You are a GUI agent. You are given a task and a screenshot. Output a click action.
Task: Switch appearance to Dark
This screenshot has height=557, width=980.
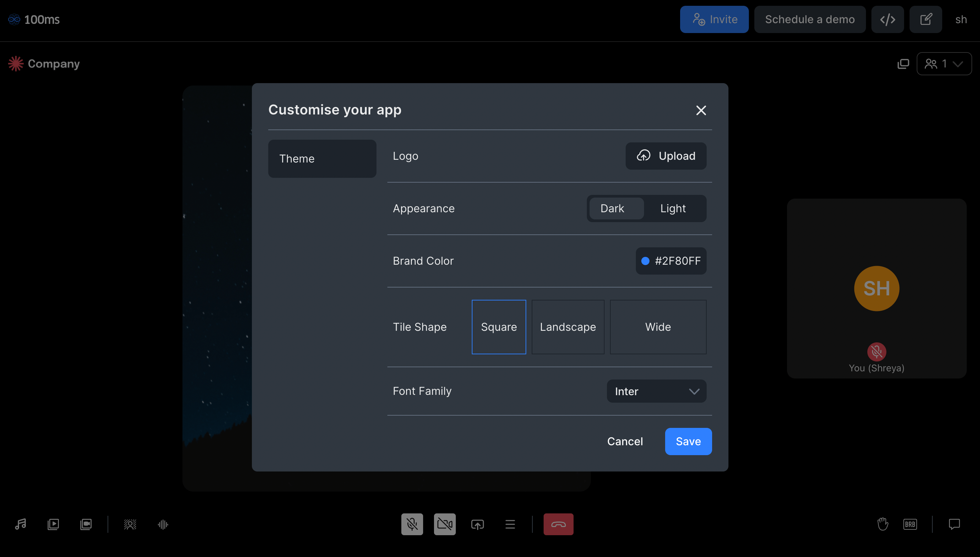[x=616, y=208]
